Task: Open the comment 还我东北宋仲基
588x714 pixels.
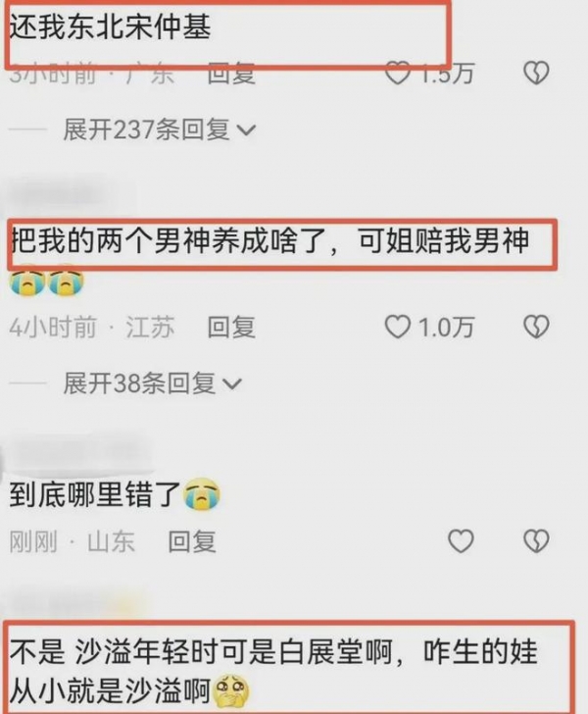Action: (x=110, y=26)
